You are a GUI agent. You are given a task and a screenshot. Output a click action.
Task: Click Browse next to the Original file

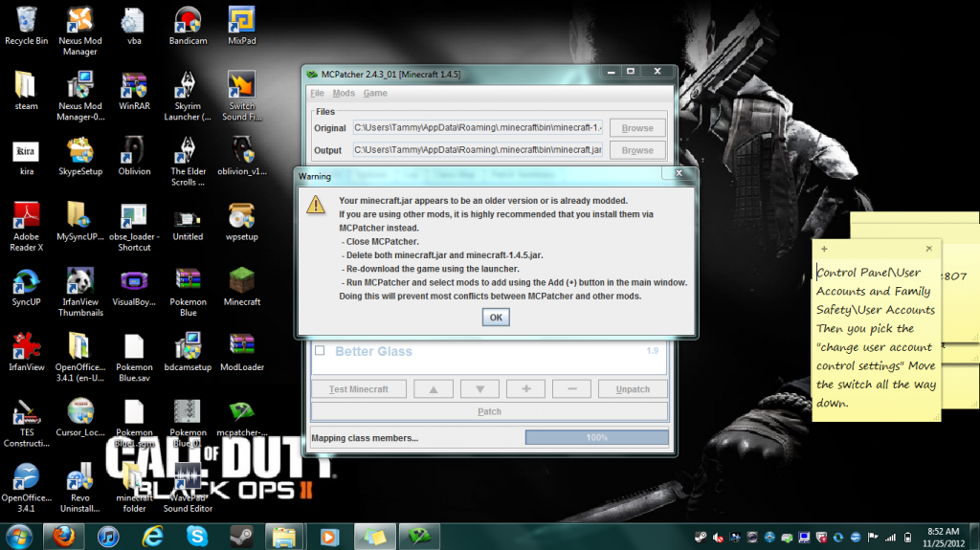(x=636, y=128)
